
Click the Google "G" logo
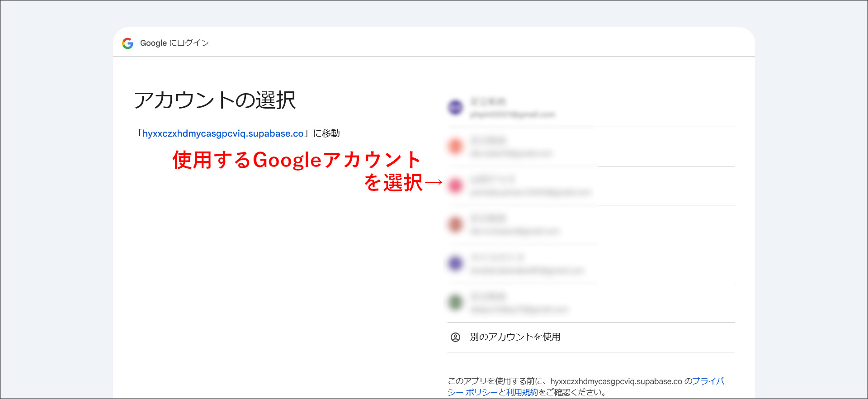(127, 43)
